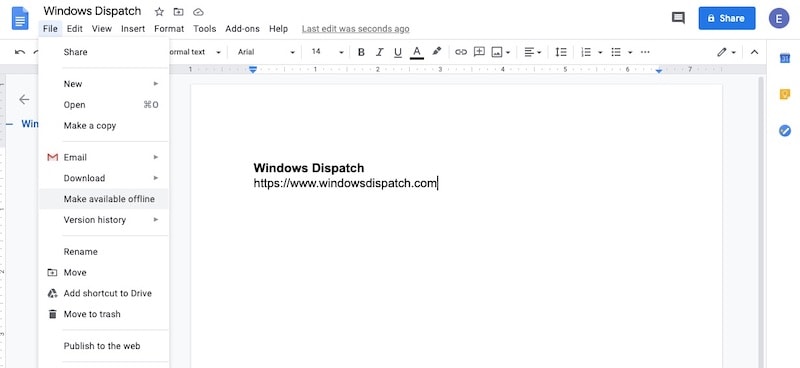Expand the Download submenu
Viewport: 800px width, 368px height.
pos(104,178)
